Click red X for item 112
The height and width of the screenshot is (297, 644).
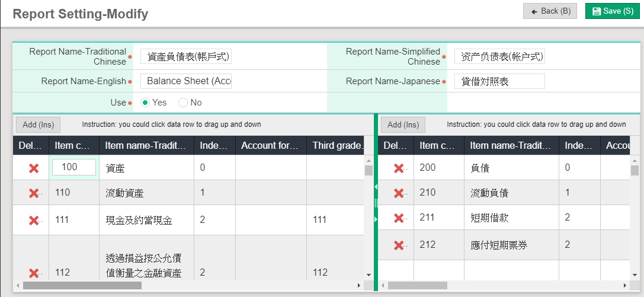tap(34, 273)
